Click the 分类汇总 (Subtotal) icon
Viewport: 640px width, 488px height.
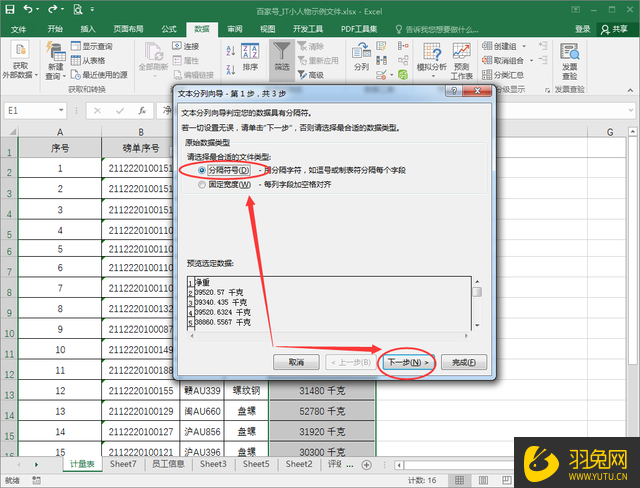(487, 75)
